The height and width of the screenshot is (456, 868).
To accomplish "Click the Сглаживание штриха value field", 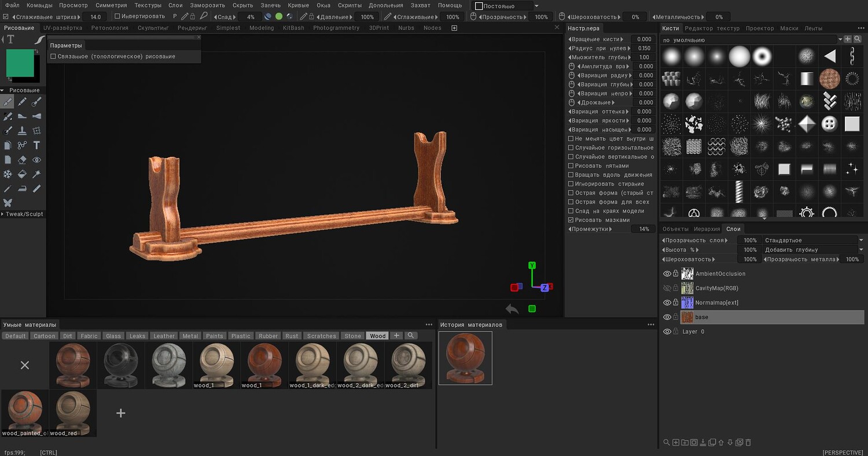I will tap(95, 17).
